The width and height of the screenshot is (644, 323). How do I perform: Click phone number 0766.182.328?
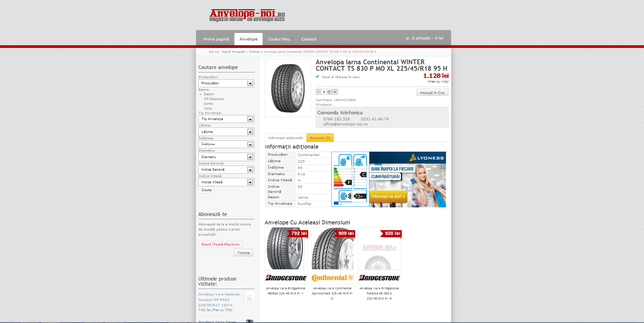click(336, 119)
